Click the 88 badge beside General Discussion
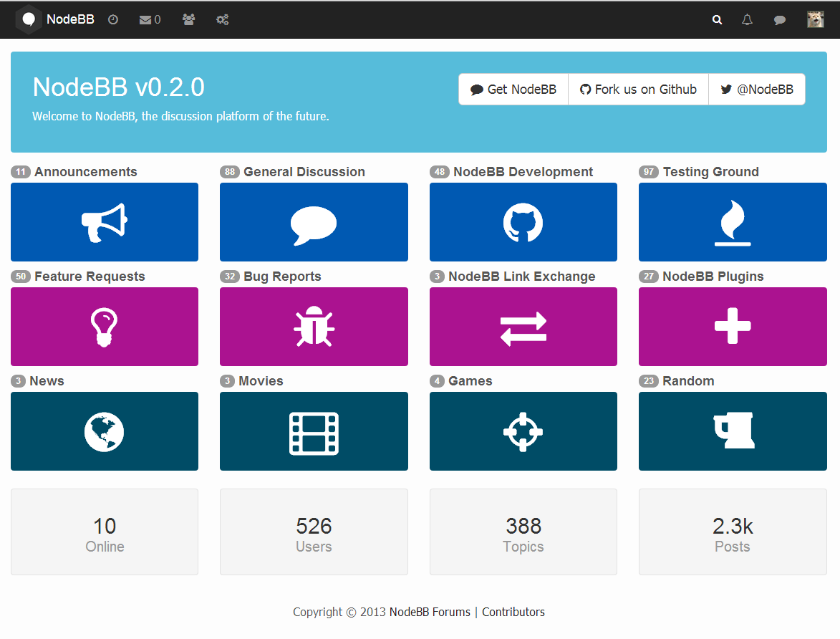Image resolution: width=840 pixels, height=639 pixels. 230,171
